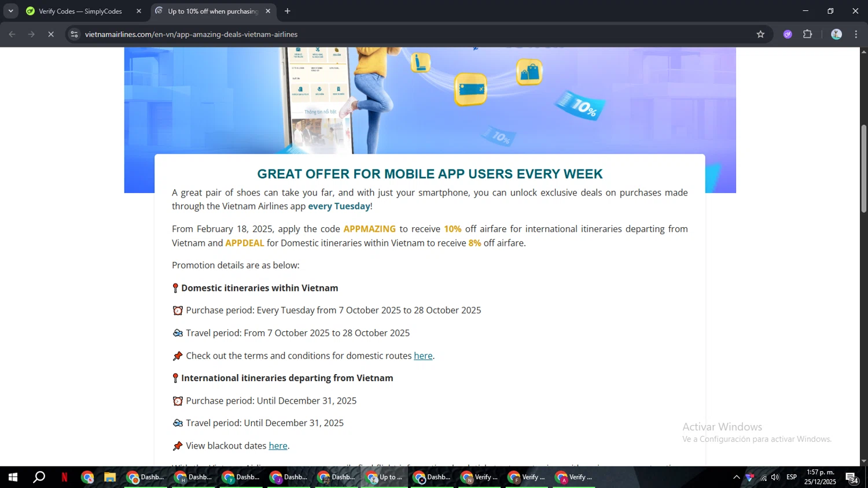Change the ESP keyboard language

792,477
